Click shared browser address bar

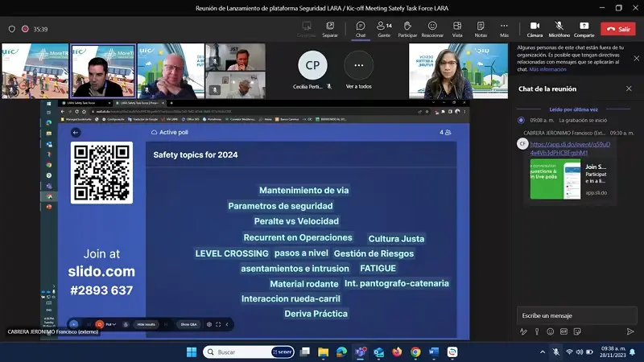(253, 111)
